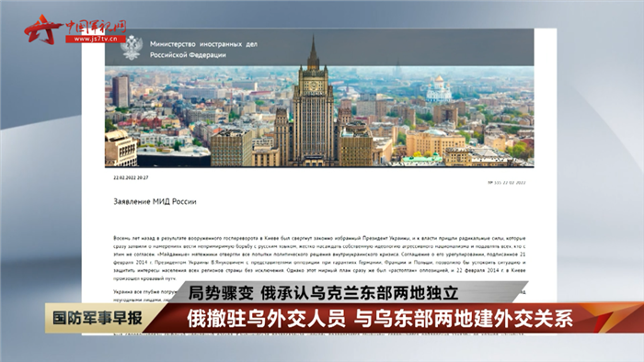
Task: Click the Russian Foreign Ministry coat of arms emblem
Action: coord(132,48)
